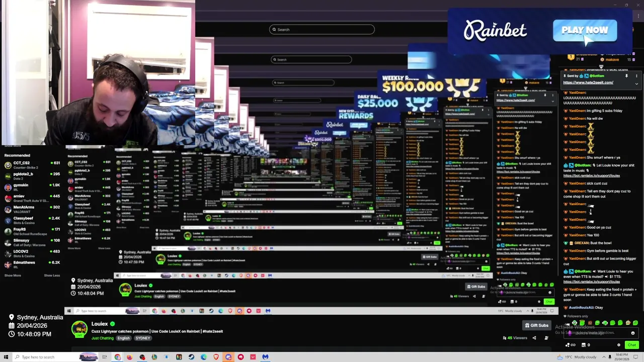Click the Gift Subs button
The width and height of the screenshot is (644, 362).
tap(537, 325)
